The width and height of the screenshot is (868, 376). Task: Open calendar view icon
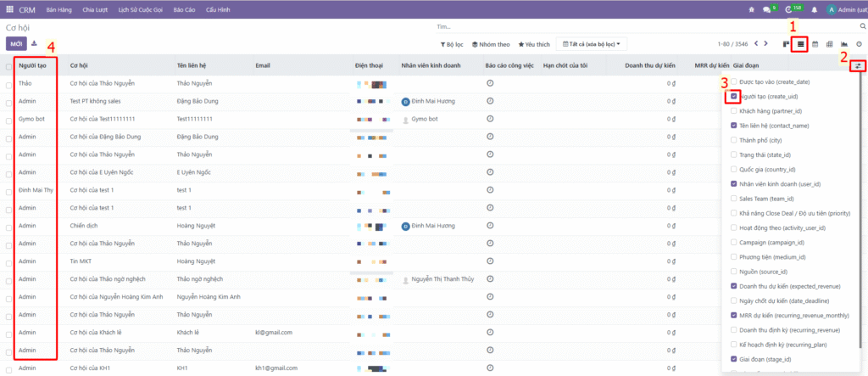(x=815, y=44)
